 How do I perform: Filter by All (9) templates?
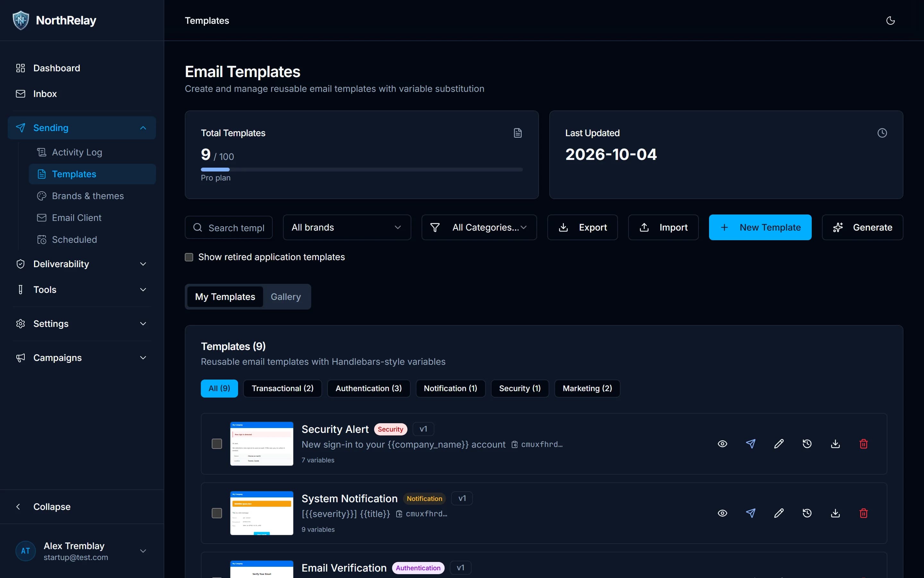tap(219, 389)
